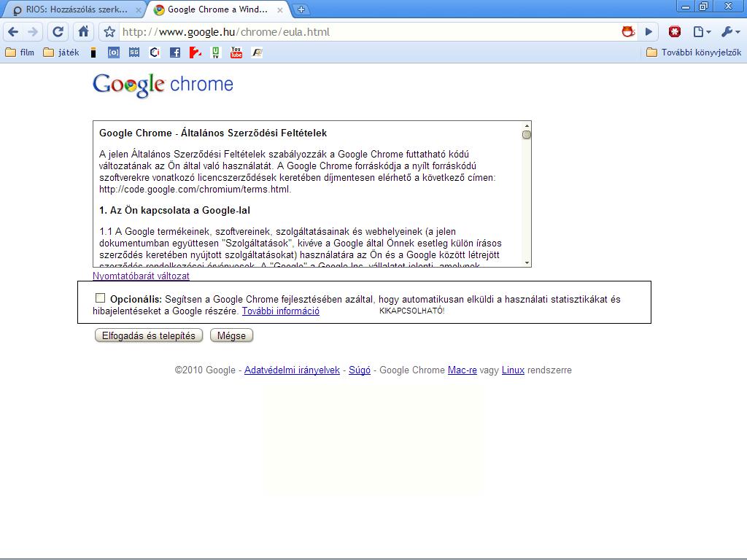
Task: Open the Facebook bookmark
Action: pos(175,52)
